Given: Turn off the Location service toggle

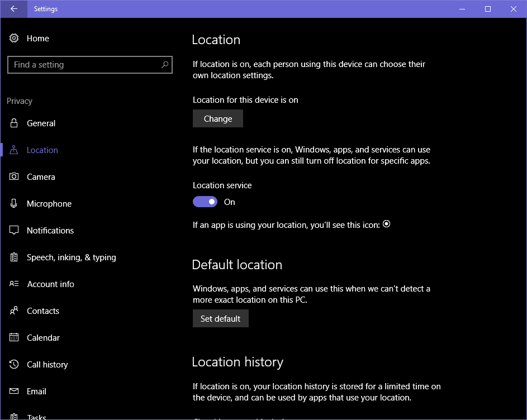Looking at the screenshot, I should pos(205,202).
